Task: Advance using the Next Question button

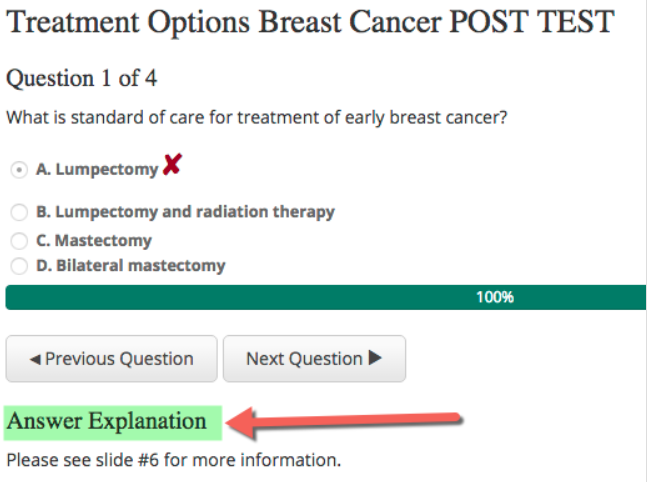Action: click(x=314, y=359)
